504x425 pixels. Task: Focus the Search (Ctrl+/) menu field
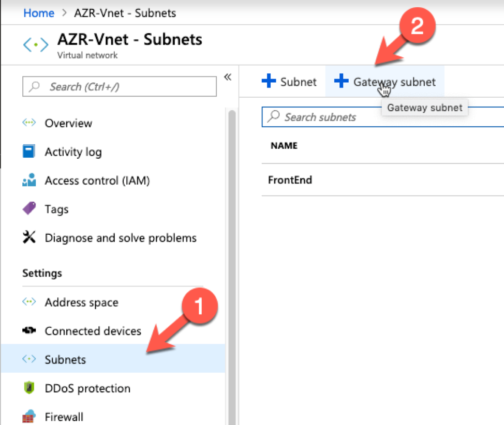120,86
